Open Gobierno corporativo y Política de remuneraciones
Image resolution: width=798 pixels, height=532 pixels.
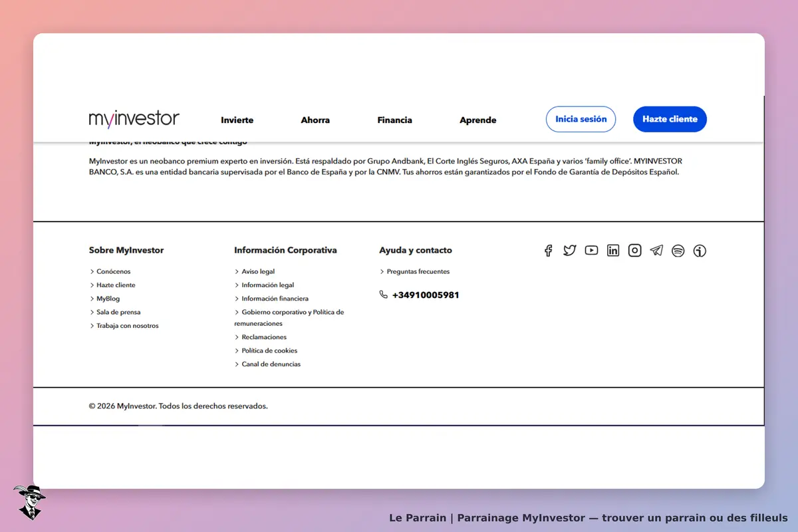coord(289,318)
